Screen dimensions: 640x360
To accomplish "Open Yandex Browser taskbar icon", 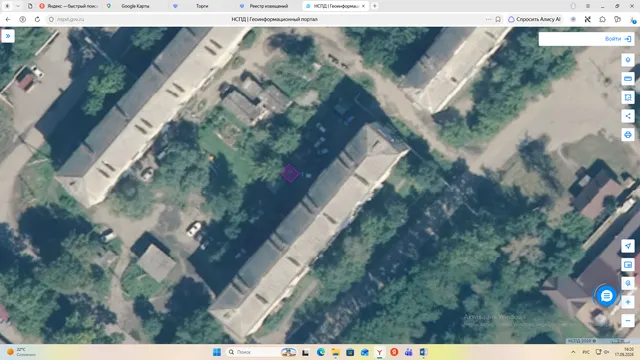I will [379, 352].
